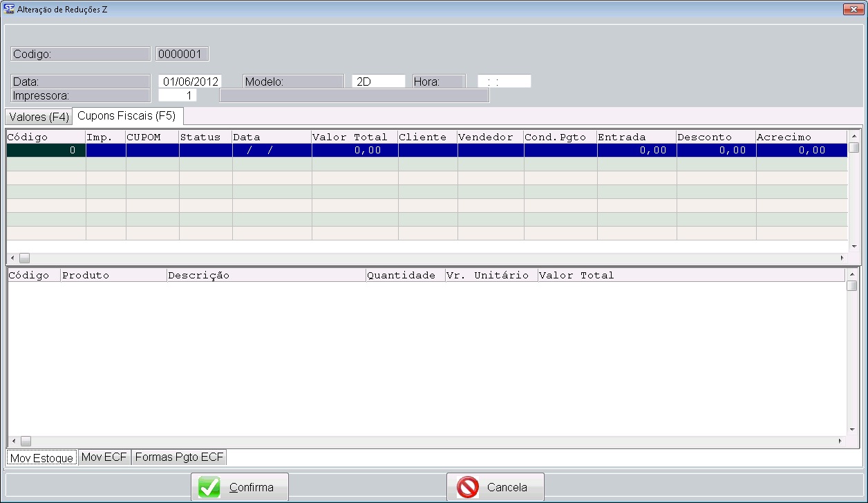Select the Cupons Fiscais (F5) tab

click(x=126, y=115)
